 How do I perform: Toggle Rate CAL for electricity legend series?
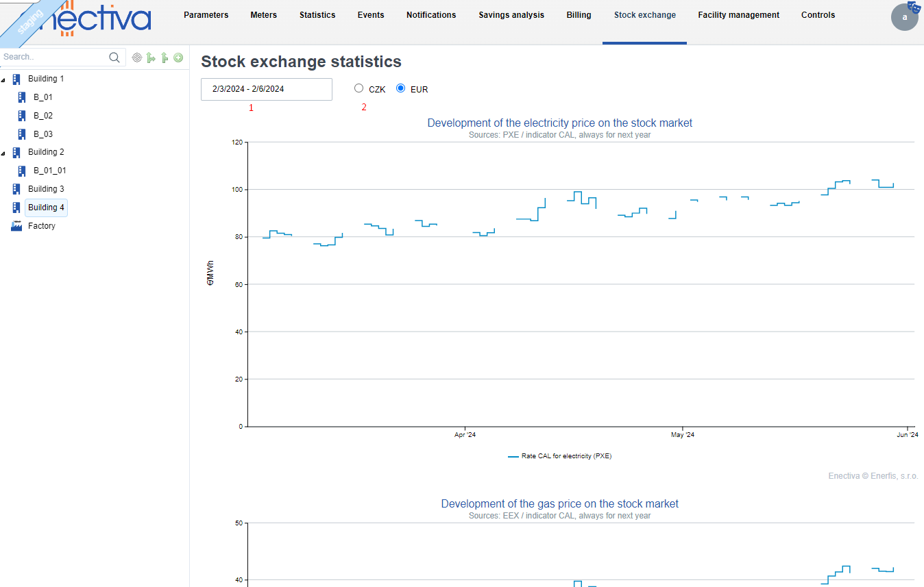[x=559, y=456]
